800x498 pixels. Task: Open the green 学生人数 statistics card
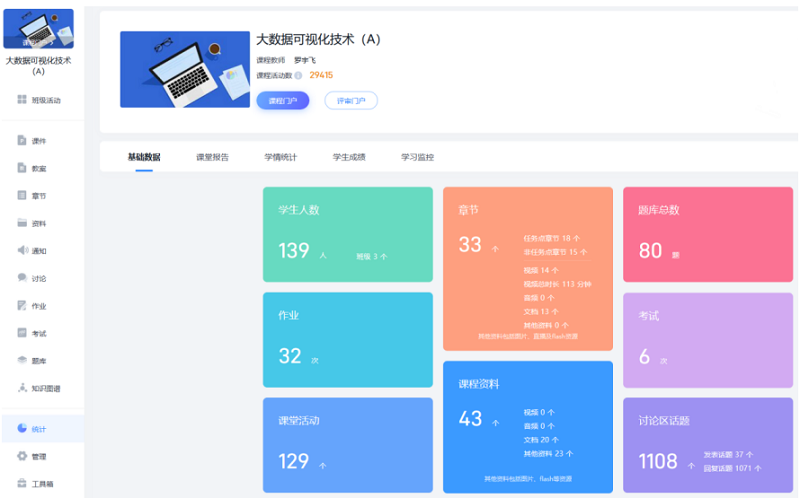[x=347, y=234]
